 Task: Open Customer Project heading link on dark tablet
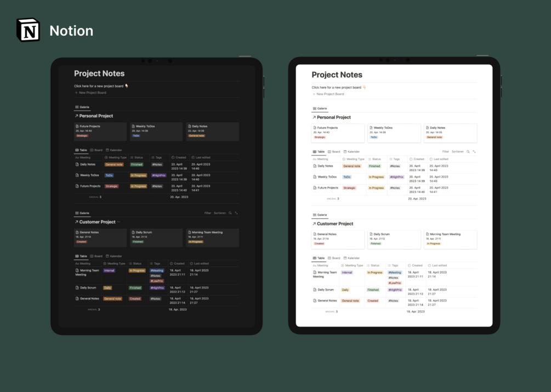(98, 221)
